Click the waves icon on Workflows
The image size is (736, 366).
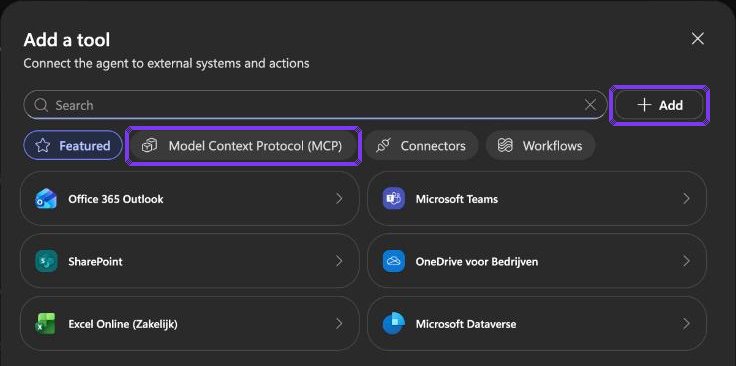point(505,146)
